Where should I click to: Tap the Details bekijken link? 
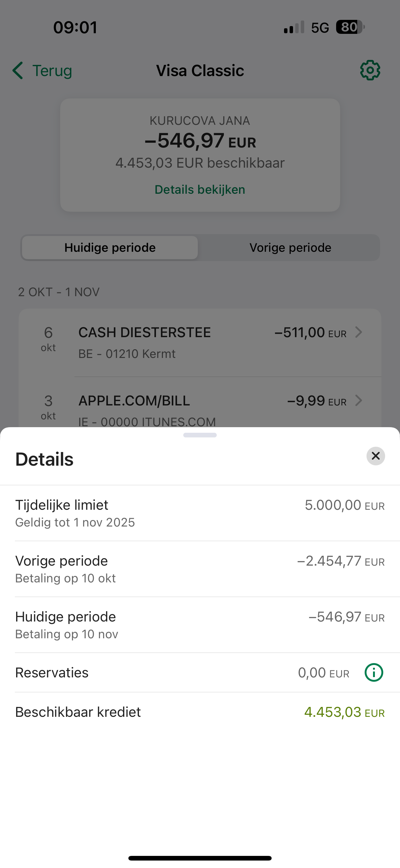pos(200,190)
